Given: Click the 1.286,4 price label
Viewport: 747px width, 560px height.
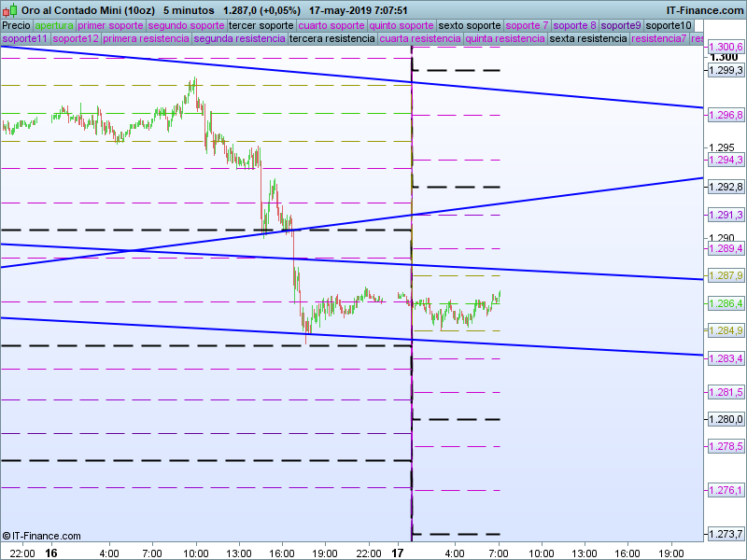Looking at the screenshot, I should [x=726, y=303].
